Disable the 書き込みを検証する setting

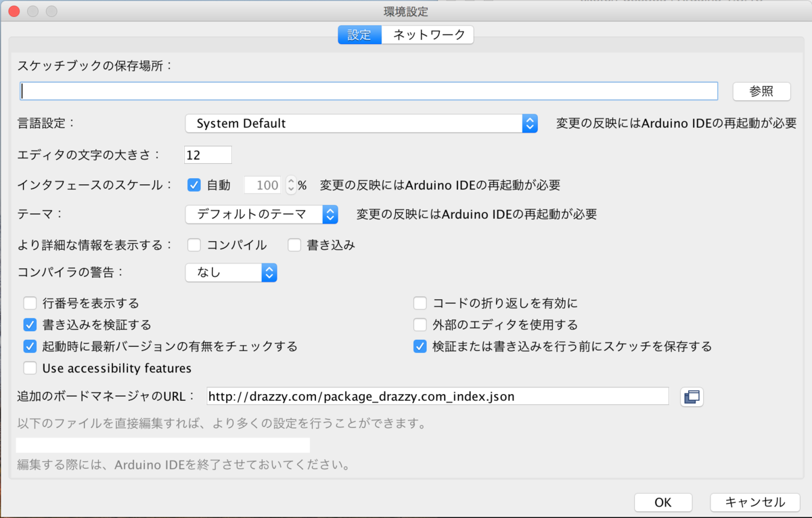click(x=30, y=324)
